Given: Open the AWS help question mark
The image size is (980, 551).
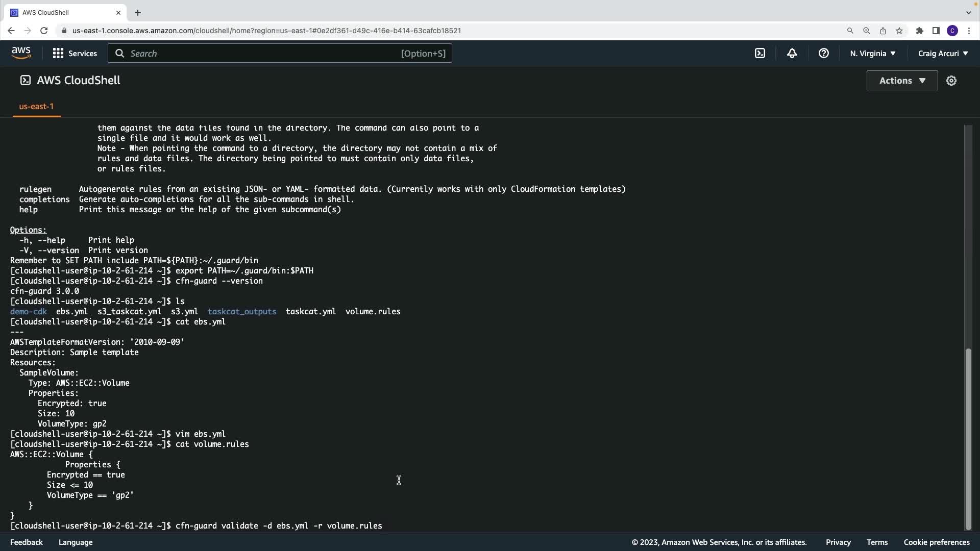Looking at the screenshot, I should click(x=823, y=53).
